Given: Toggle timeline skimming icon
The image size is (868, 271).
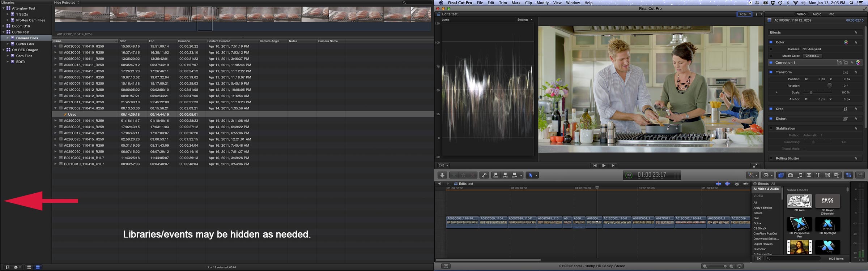Looking at the screenshot, I should click(x=718, y=184).
